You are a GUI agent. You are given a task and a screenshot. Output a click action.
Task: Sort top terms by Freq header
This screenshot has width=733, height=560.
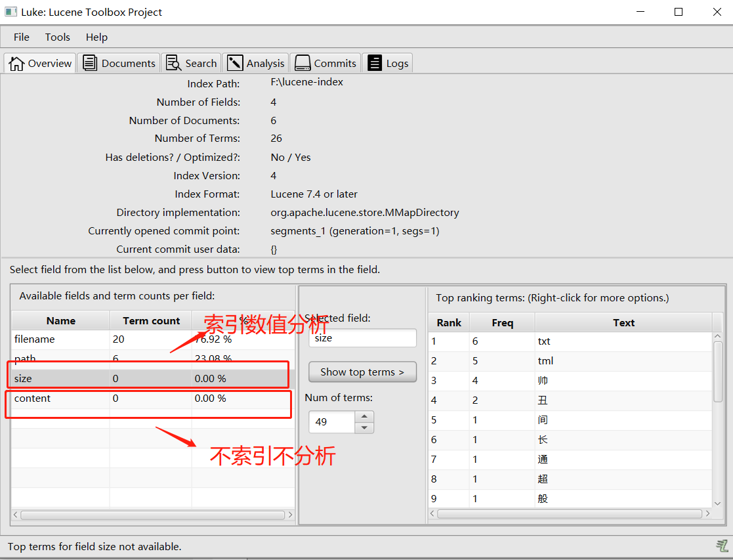click(502, 323)
